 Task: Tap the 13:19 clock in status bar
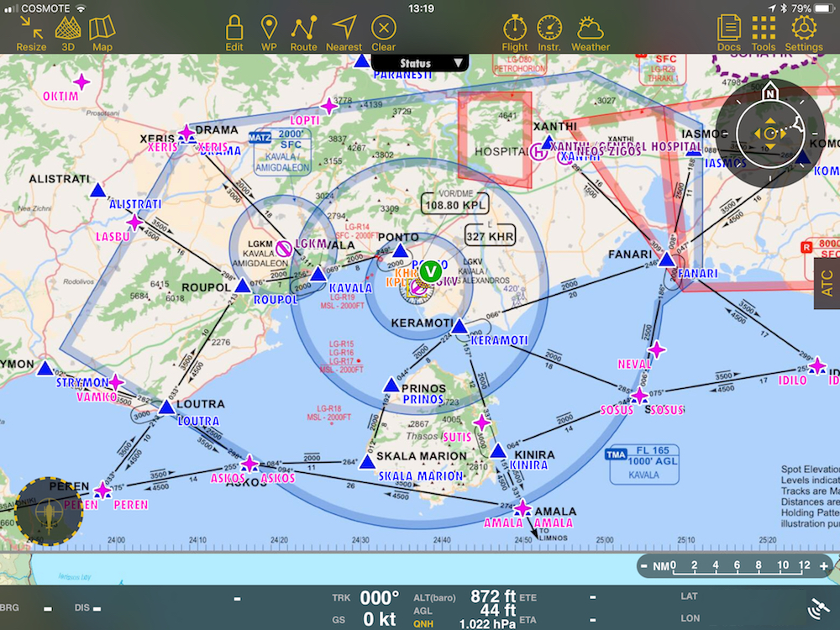[x=421, y=8]
